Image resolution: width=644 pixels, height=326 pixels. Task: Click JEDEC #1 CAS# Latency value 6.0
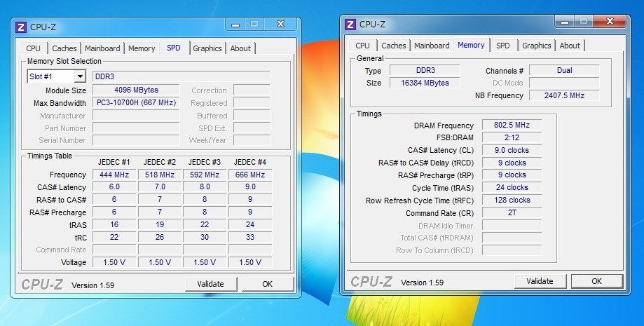tap(114, 187)
